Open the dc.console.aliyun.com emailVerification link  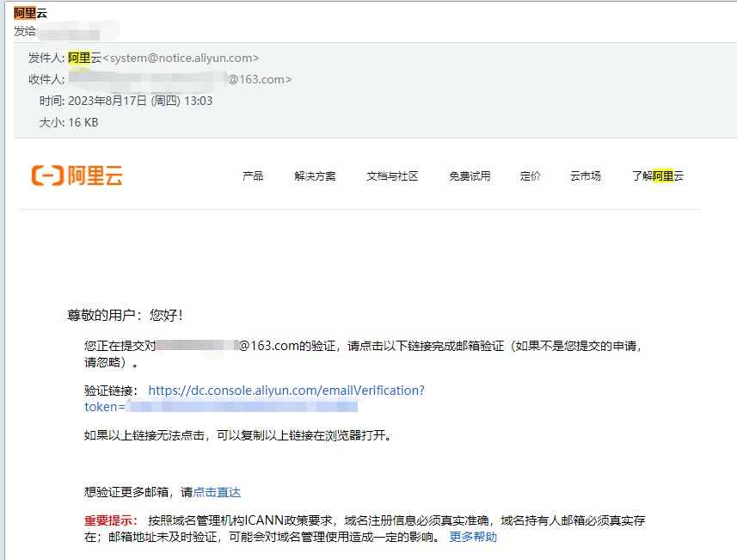click(x=286, y=391)
